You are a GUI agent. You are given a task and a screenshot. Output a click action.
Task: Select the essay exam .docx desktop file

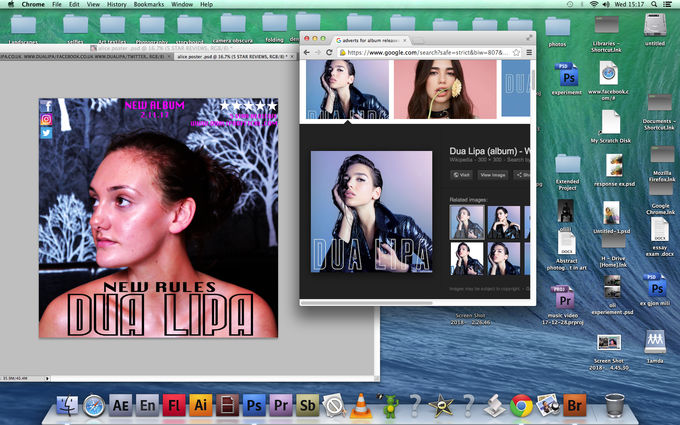click(660, 236)
